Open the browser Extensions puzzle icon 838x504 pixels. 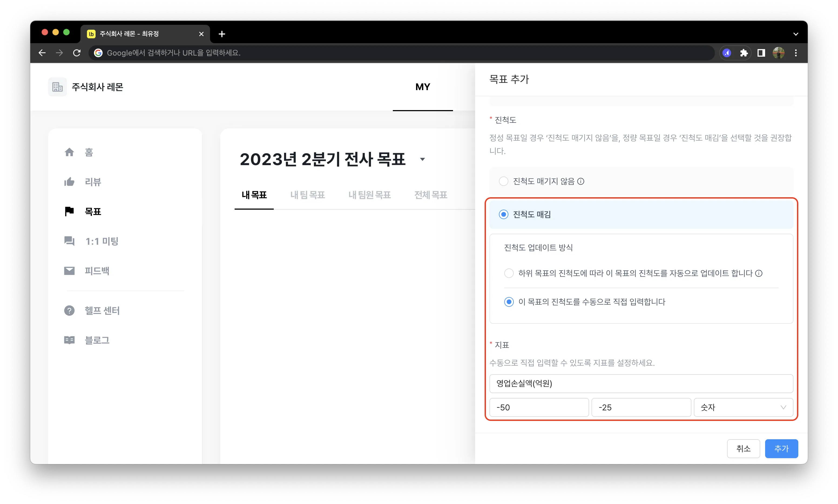pos(744,53)
